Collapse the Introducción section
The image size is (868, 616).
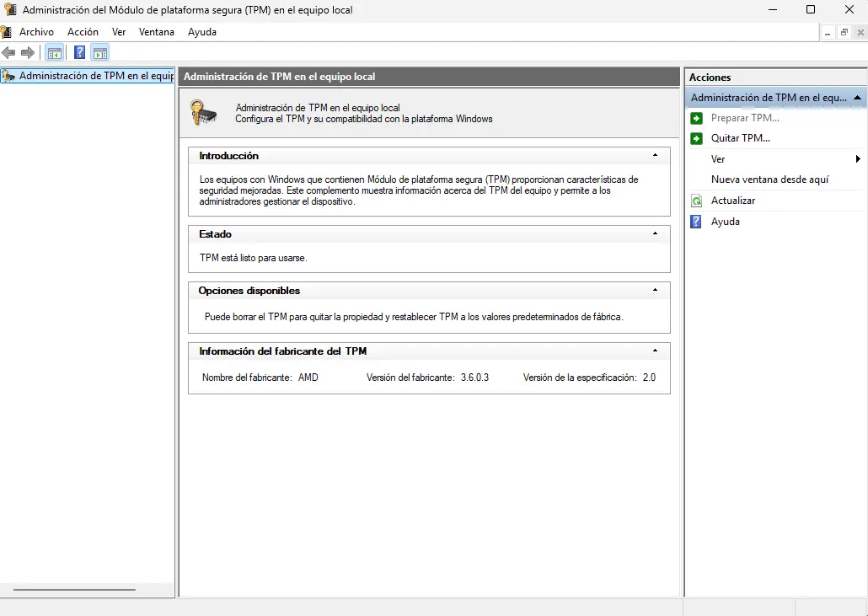(x=656, y=156)
